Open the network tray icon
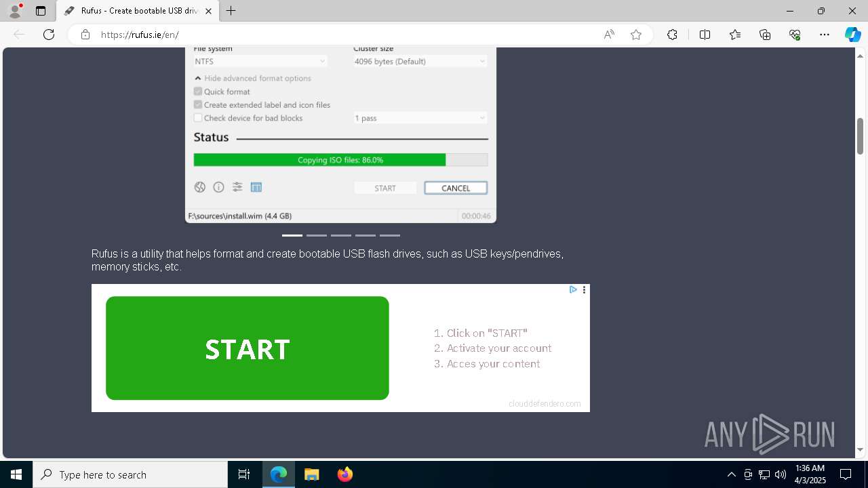Image resolution: width=868 pixels, height=488 pixels. point(764,474)
